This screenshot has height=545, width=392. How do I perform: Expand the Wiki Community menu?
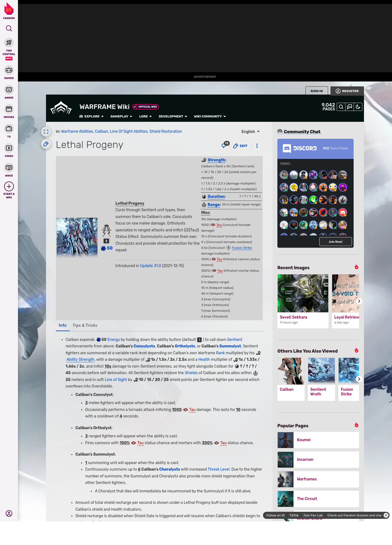[210, 116]
